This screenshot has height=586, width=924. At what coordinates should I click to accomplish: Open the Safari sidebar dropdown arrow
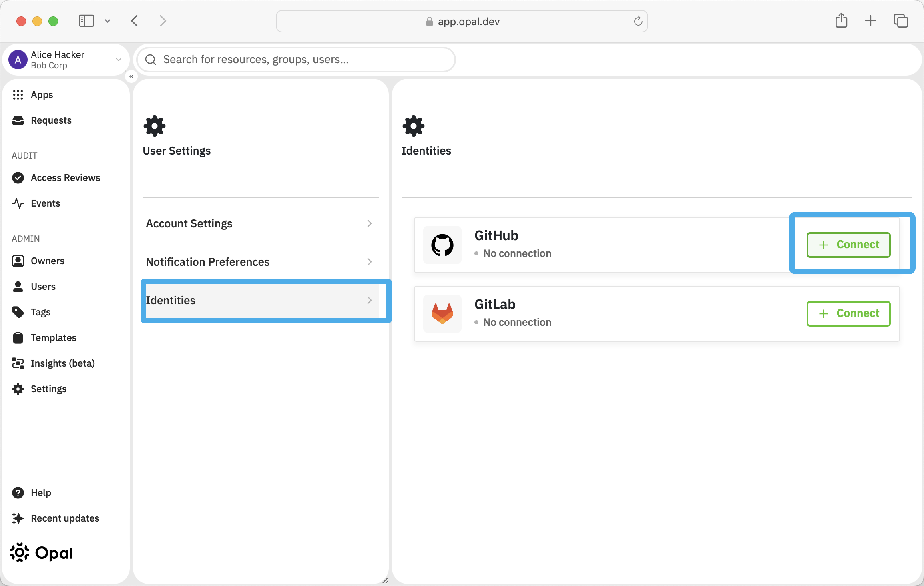point(108,21)
